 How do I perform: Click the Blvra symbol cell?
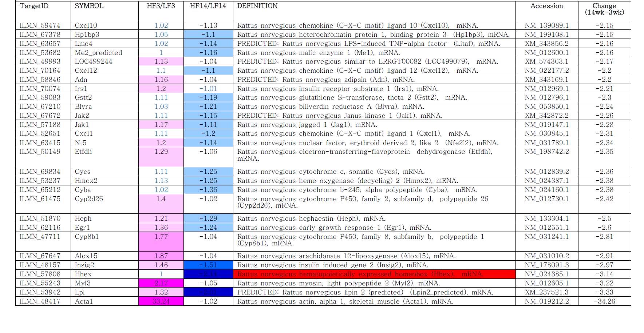point(104,107)
